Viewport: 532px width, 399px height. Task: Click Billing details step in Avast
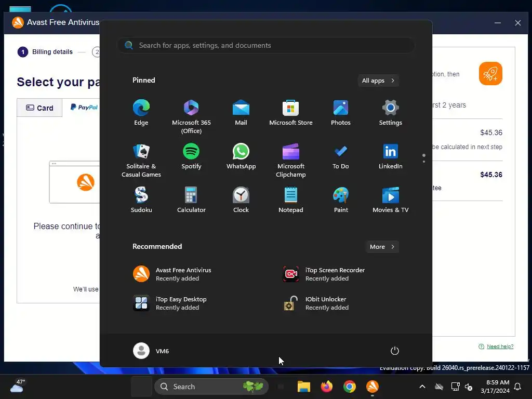click(45, 52)
